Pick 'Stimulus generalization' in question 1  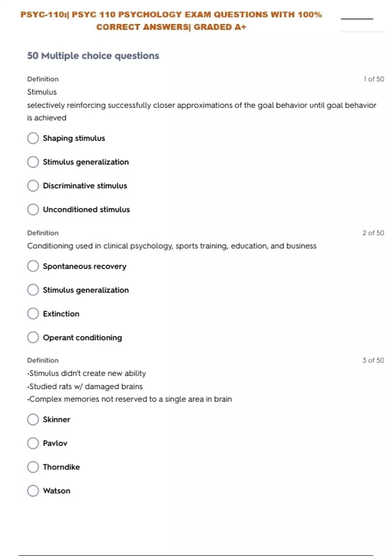tap(33, 162)
